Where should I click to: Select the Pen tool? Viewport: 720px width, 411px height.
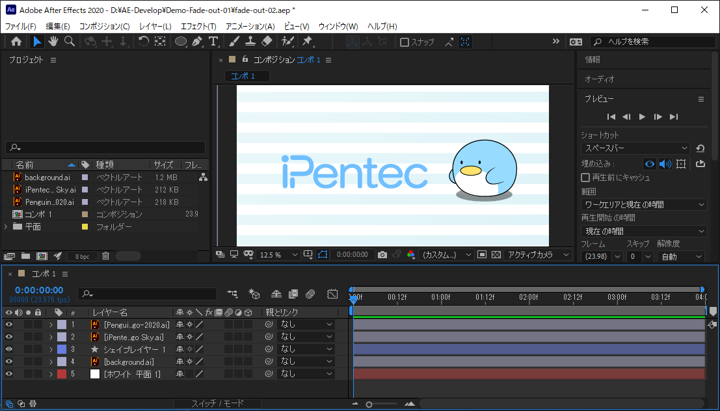(197, 42)
